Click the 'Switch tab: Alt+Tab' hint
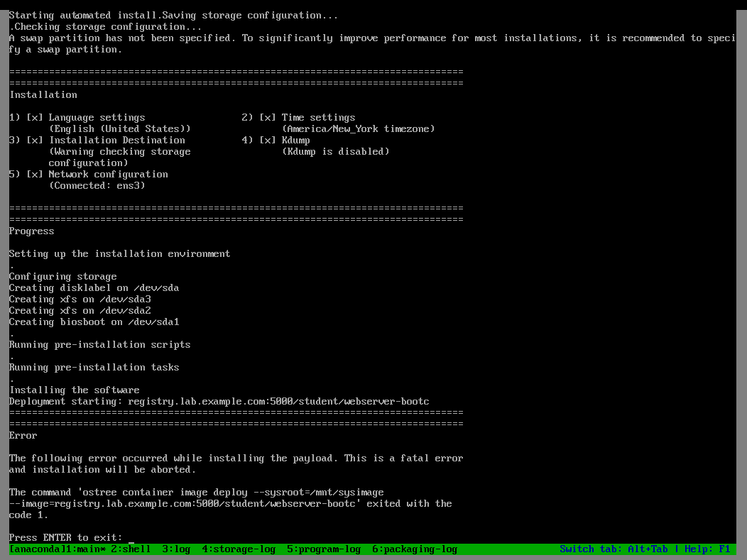The image size is (747, 560). (614, 549)
